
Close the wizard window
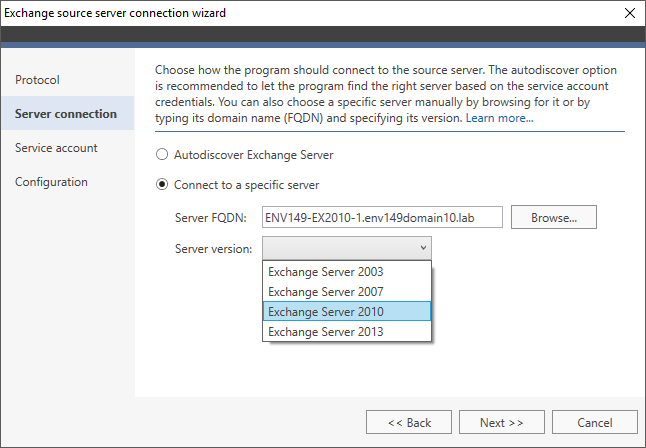pos(630,13)
